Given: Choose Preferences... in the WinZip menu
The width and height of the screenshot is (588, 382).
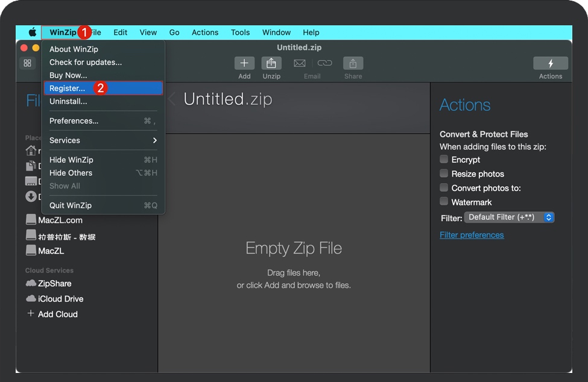Looking at the screenshot, I should [74, 121].
